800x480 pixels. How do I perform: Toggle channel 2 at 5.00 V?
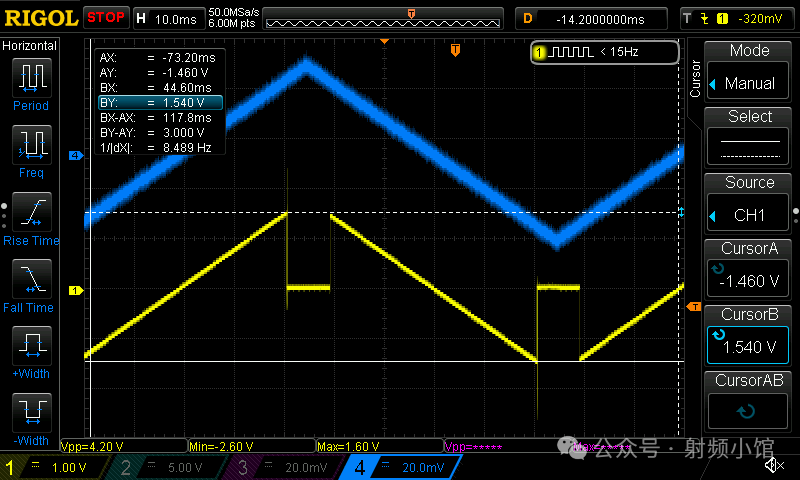pyautogui.click(x=168, y=467)
